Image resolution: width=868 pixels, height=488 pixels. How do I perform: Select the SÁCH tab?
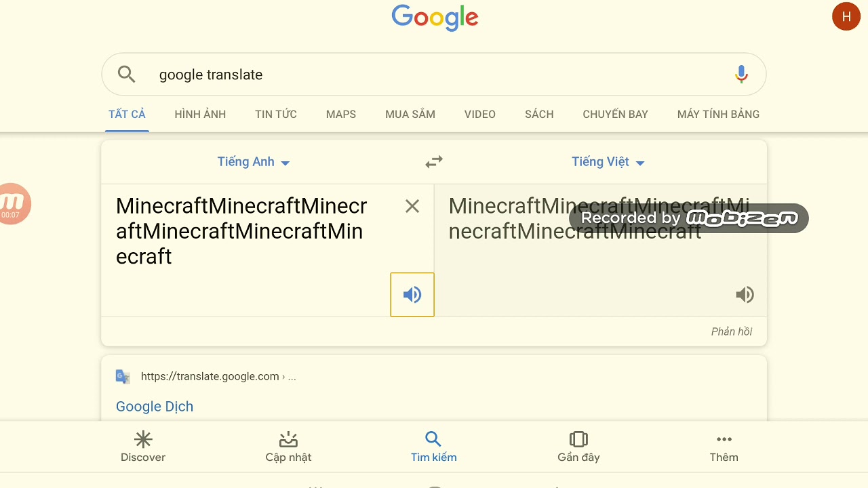(x=539, y=115)
